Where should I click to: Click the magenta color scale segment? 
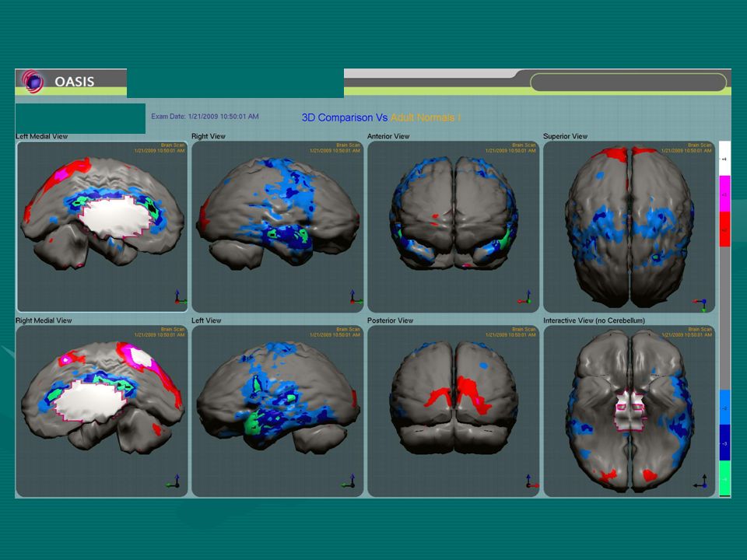coord(724,194)
